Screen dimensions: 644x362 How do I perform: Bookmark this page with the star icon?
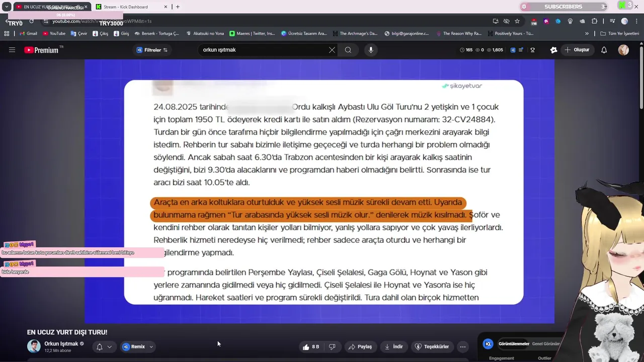pyautogui.click(x=517, y=21)
